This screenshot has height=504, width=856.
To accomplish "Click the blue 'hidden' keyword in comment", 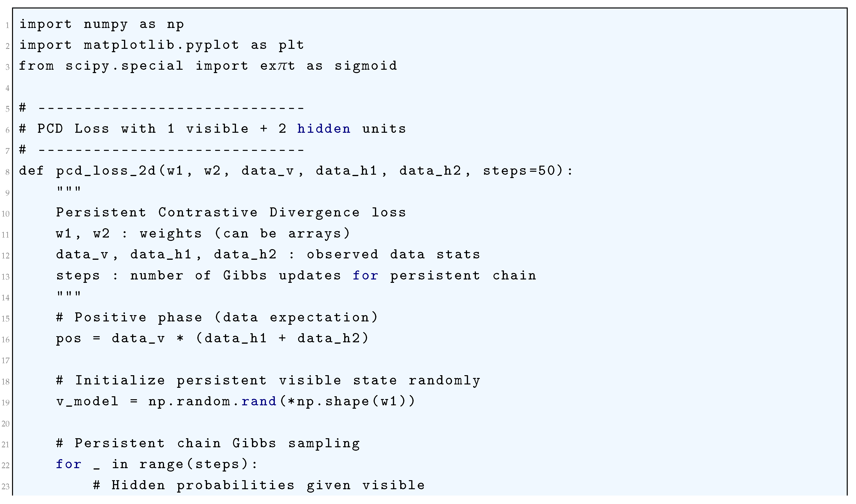I will pos(323,129).
